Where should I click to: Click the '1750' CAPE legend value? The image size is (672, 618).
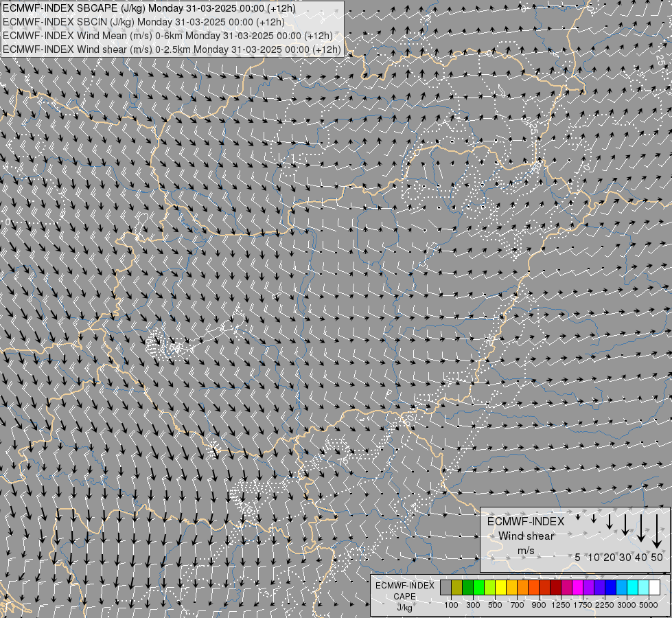click(x=583, y=605)
